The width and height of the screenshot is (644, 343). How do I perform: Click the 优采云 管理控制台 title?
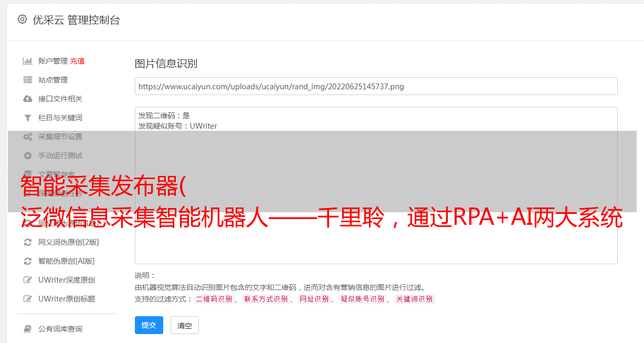point(76,20)
